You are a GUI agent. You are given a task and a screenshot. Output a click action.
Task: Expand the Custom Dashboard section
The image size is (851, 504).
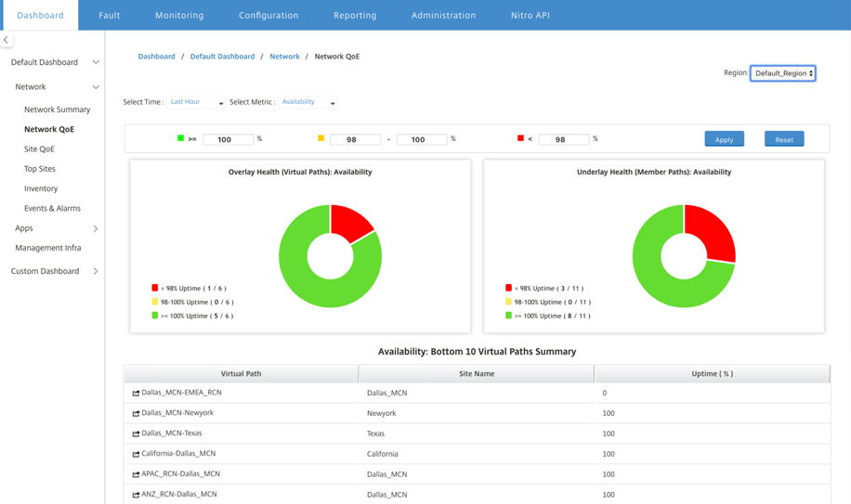[x=96, y=271]
